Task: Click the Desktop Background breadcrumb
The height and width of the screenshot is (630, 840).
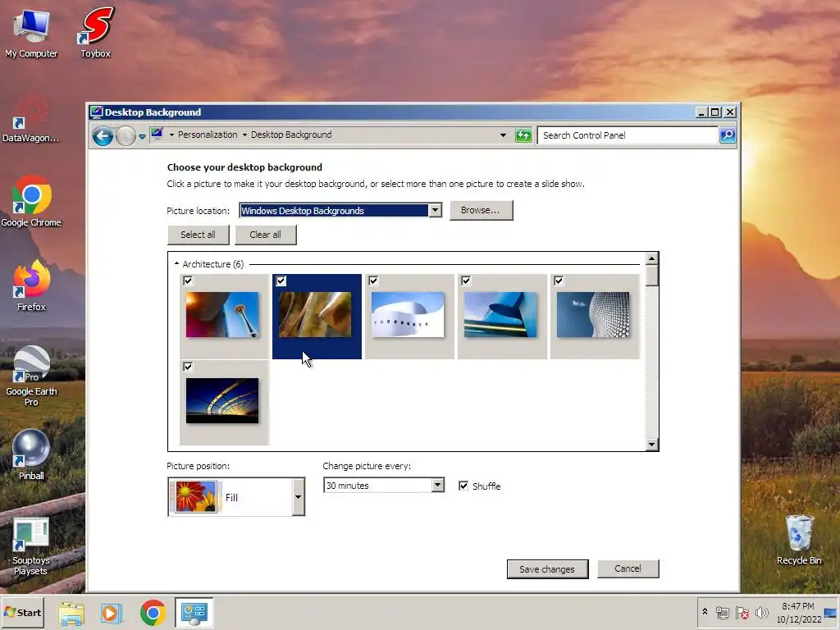Action: coord(291,135)
